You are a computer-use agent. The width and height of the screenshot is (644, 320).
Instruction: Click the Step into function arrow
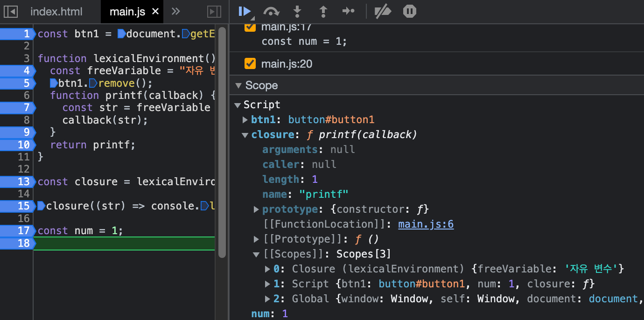click(297, 11)
